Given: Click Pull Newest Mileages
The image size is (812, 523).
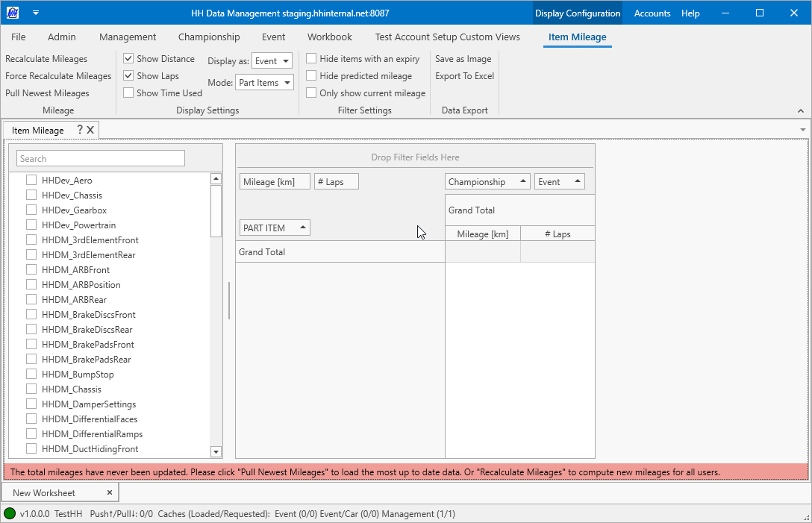Looking at the screenshot, I should coord(47,93).
